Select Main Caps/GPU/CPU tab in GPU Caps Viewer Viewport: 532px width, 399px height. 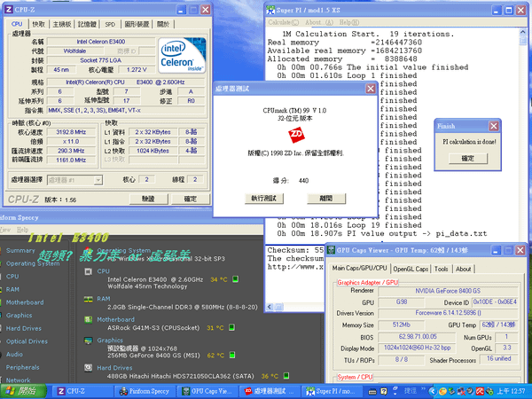coord(359,268)
